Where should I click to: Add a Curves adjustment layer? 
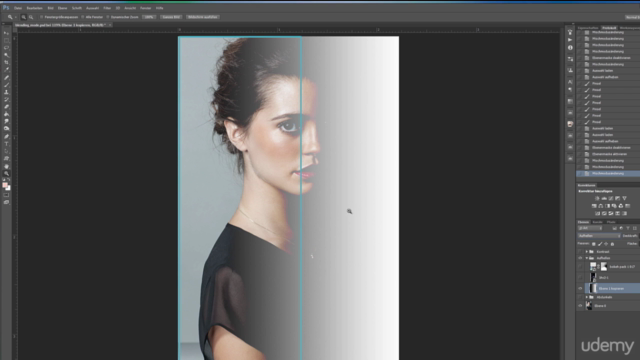click(x=611, y=198)
